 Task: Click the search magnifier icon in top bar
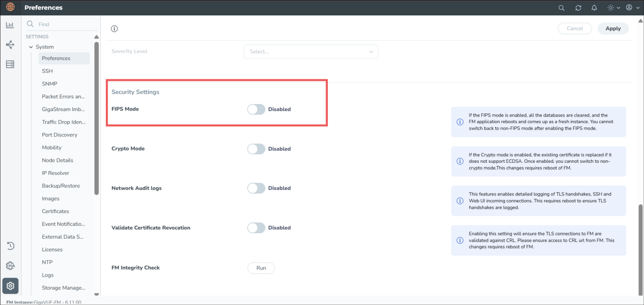tap(561, 8)
